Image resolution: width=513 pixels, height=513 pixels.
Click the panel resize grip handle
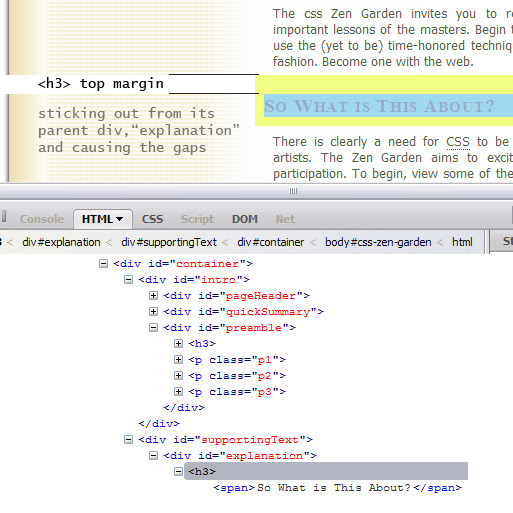tap(293, 191)
